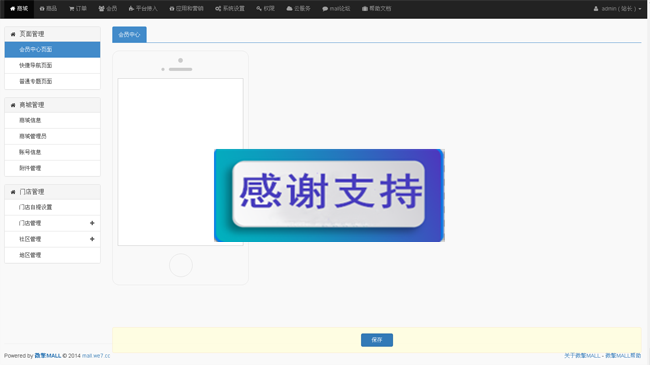650x365 pixels.
Task: Open the 门店管理 row in sidebar
Action: 52,223
